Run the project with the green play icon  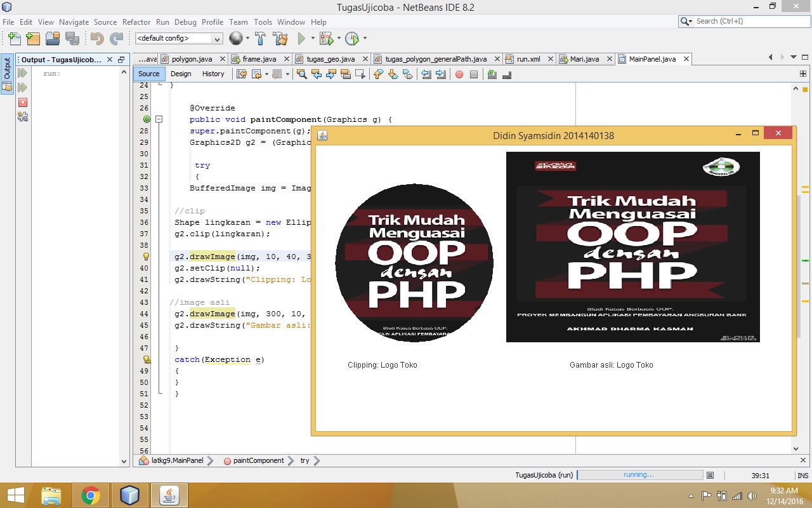[302, 39]
